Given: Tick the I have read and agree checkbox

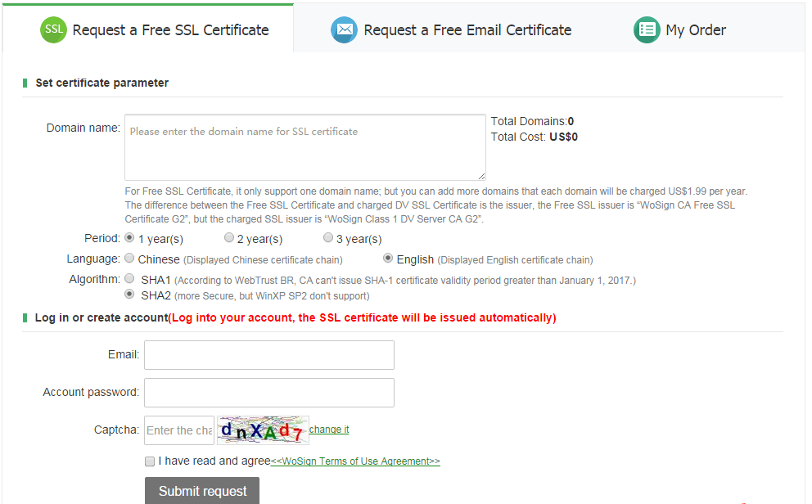Looking at the screenshot, I should 150,461.
